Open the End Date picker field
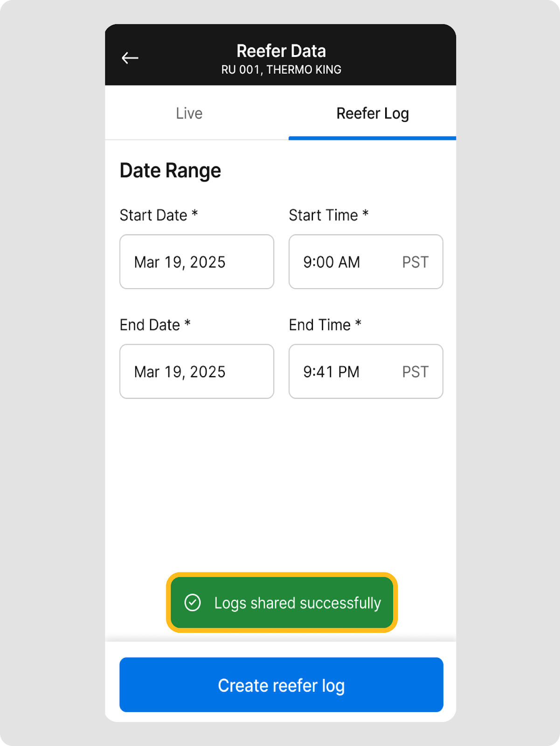This screenshot has height=746, width=560. tap(197, 372)
